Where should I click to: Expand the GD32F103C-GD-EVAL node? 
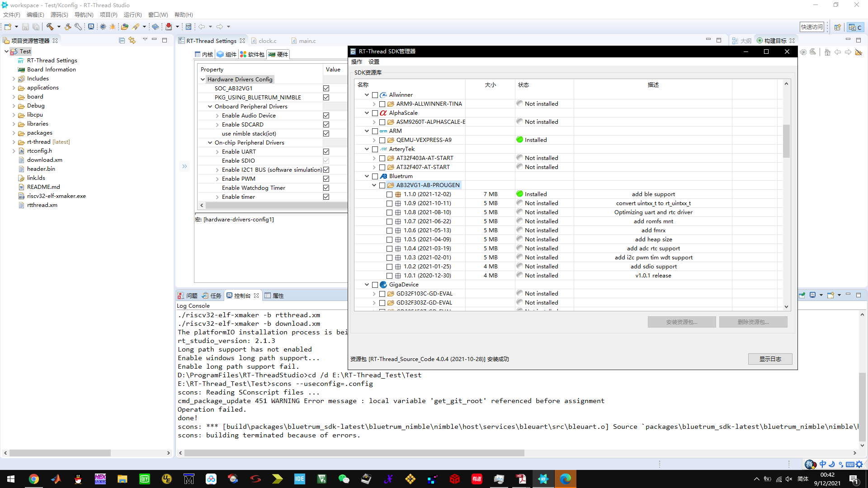374,294
